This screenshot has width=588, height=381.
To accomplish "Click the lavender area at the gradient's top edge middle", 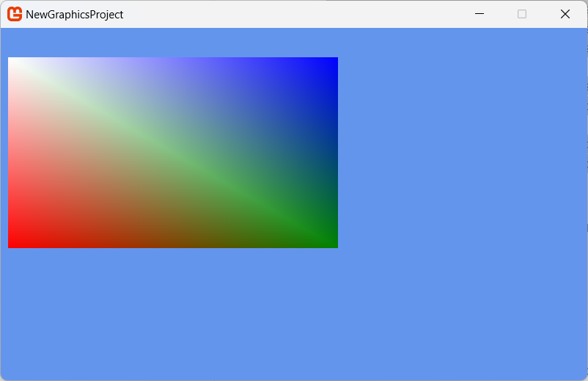I will [173, 62].
